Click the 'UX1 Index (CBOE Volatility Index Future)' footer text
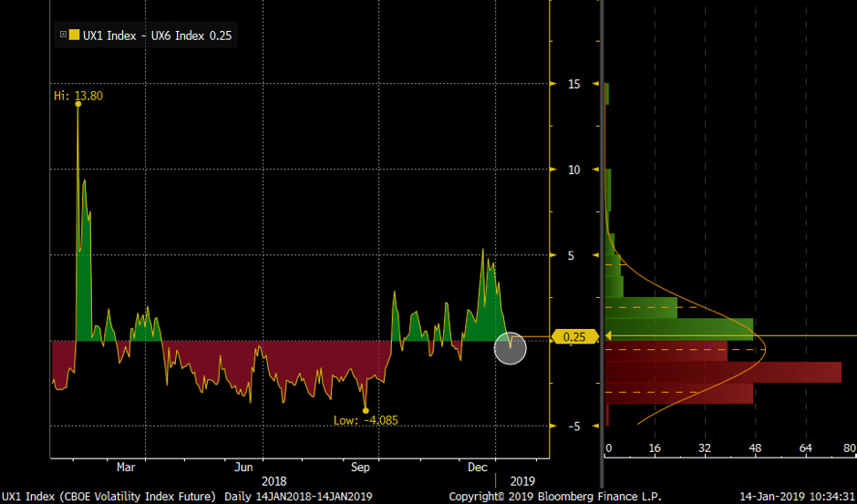The height and width of the screenshot is (504, 857). 108,497
